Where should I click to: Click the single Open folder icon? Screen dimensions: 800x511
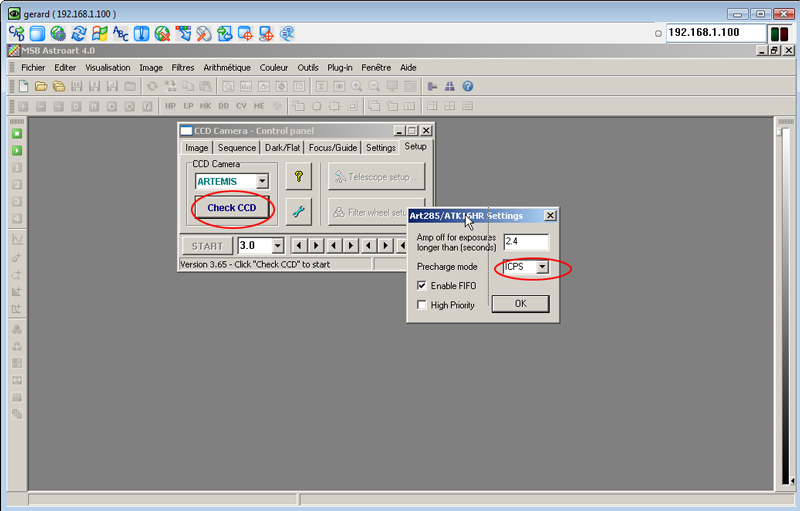(41, 86)
